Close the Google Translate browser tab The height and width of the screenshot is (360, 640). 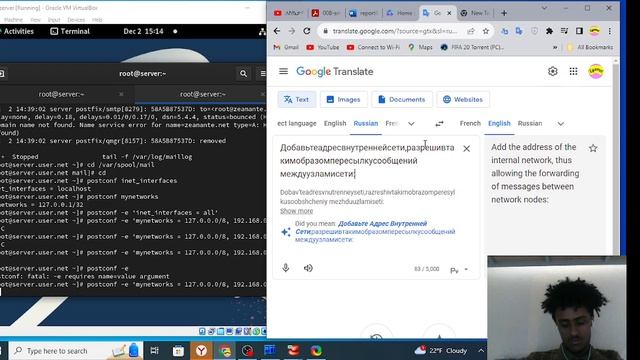click(x=449, y=13)
